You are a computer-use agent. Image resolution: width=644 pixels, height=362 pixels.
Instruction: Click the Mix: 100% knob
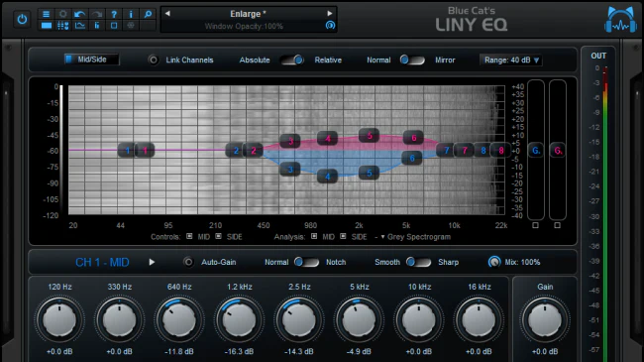coord(494,262)
